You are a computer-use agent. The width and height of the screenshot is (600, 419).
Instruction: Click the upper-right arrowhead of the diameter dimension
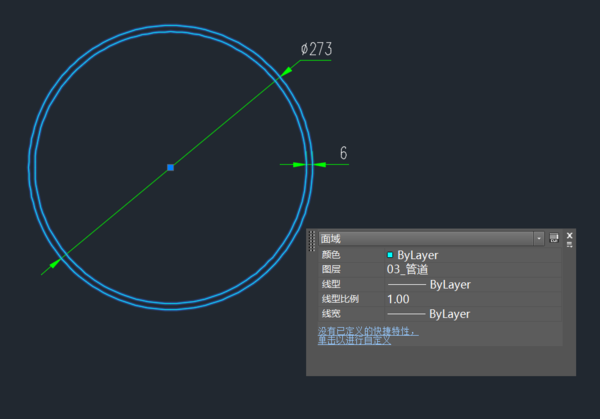pyautogui.click(x=286, y=71)
